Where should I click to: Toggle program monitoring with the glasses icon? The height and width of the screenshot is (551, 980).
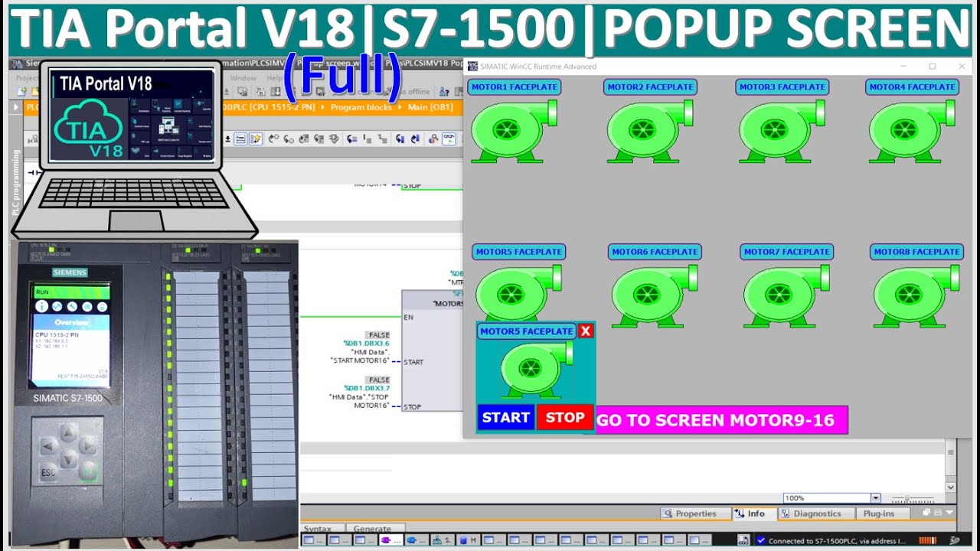(x=449, y=139)
